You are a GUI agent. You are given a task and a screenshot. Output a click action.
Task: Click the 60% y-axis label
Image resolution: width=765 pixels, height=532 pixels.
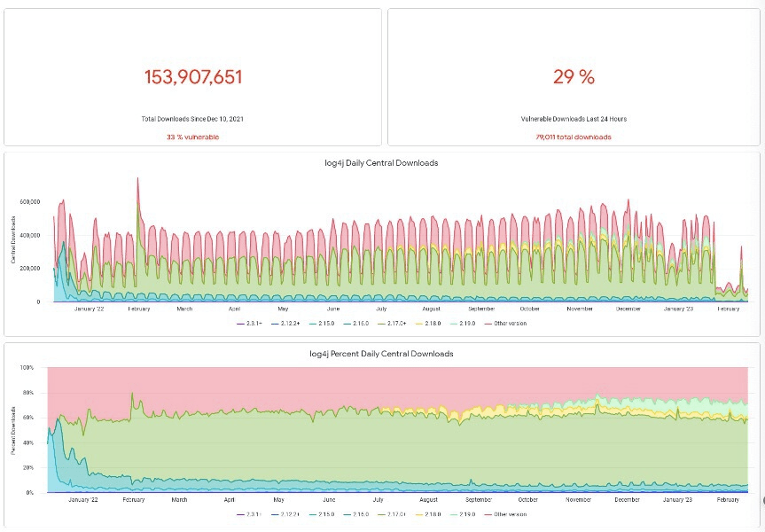[x=27, y=418]
